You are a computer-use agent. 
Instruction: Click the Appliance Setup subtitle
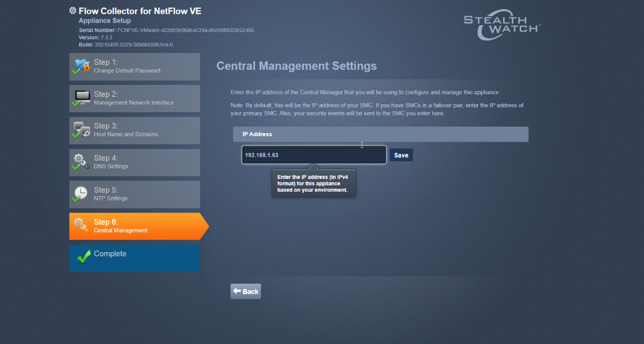coord(105,21)
